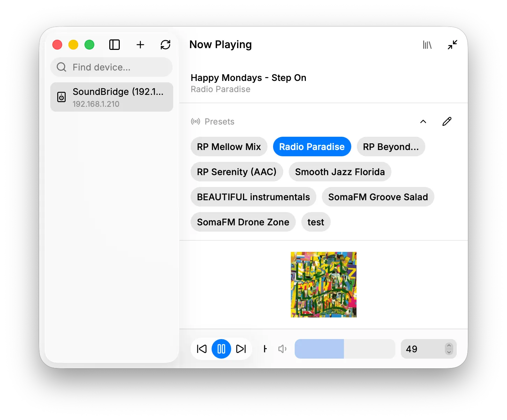Select the BEAUTIFUL instrumentals preset
This screenshot has width=507, height=420.
tap(253, 197)
